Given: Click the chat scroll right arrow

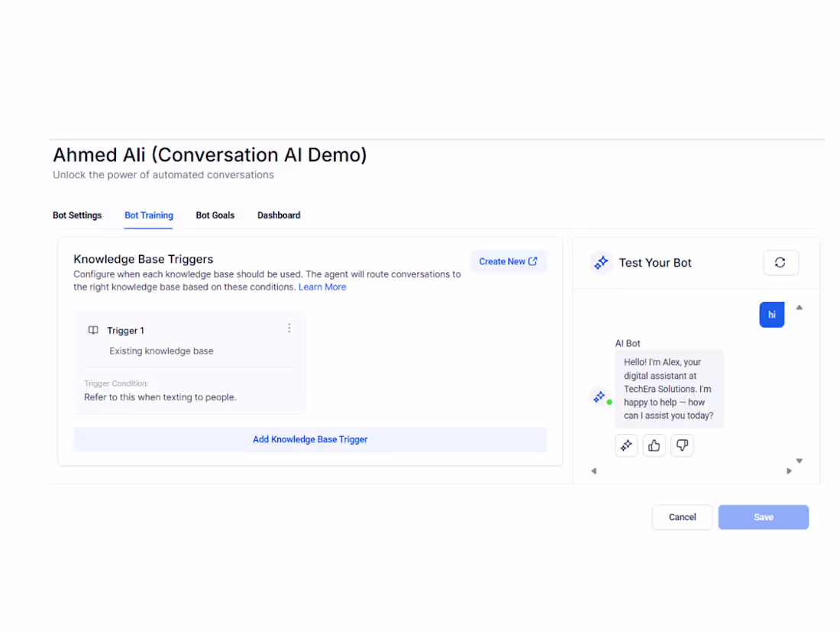Looking at the screenshot, I should pyautogui.click(x=789, y=471).
